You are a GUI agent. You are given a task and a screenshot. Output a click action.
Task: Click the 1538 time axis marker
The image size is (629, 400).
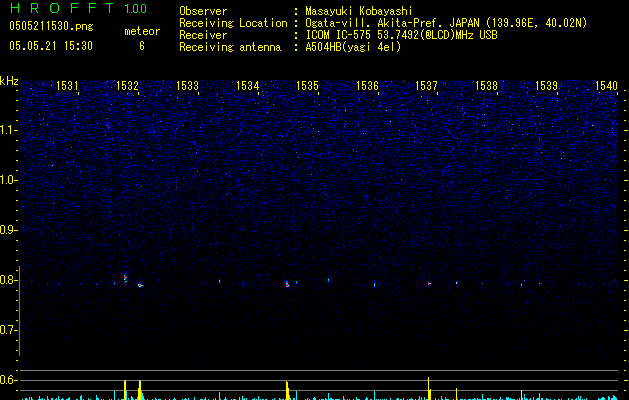[x=486, y=85]
